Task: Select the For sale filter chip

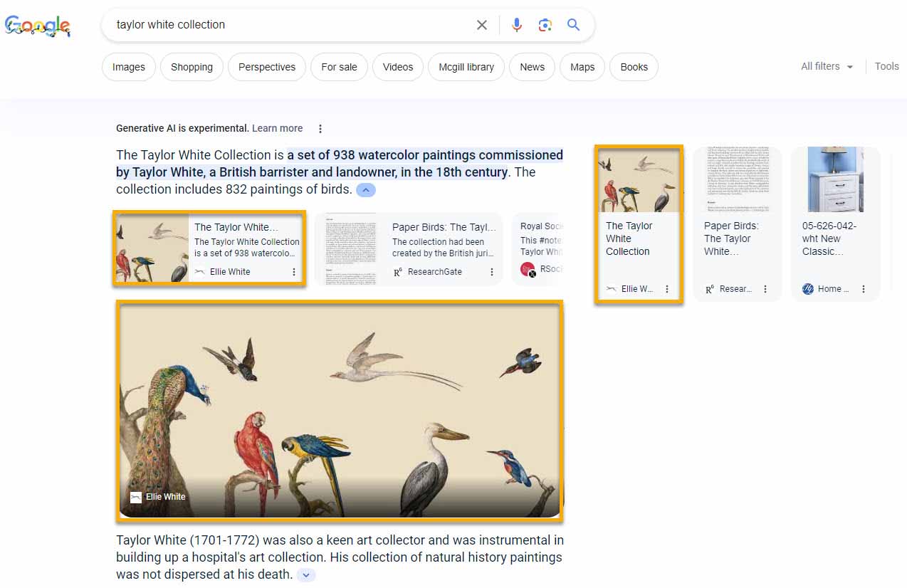Action: pos(339,67)
